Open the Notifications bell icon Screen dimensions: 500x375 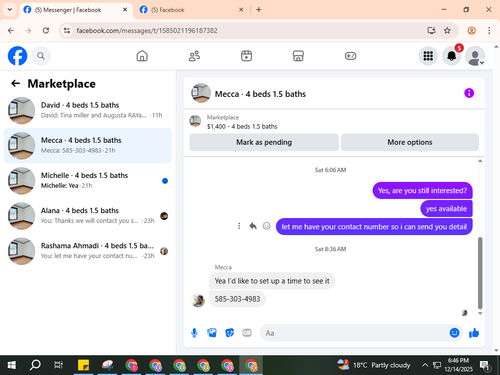(x=452, y=56)
